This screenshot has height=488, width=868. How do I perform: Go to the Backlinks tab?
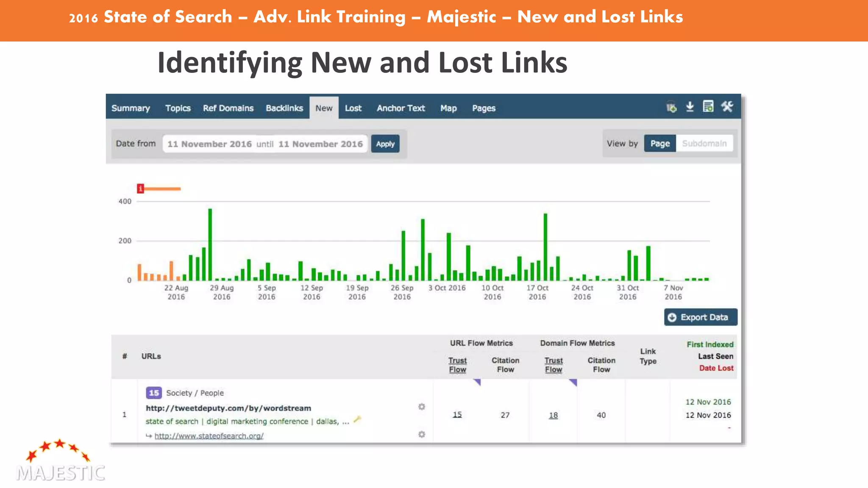284,108
